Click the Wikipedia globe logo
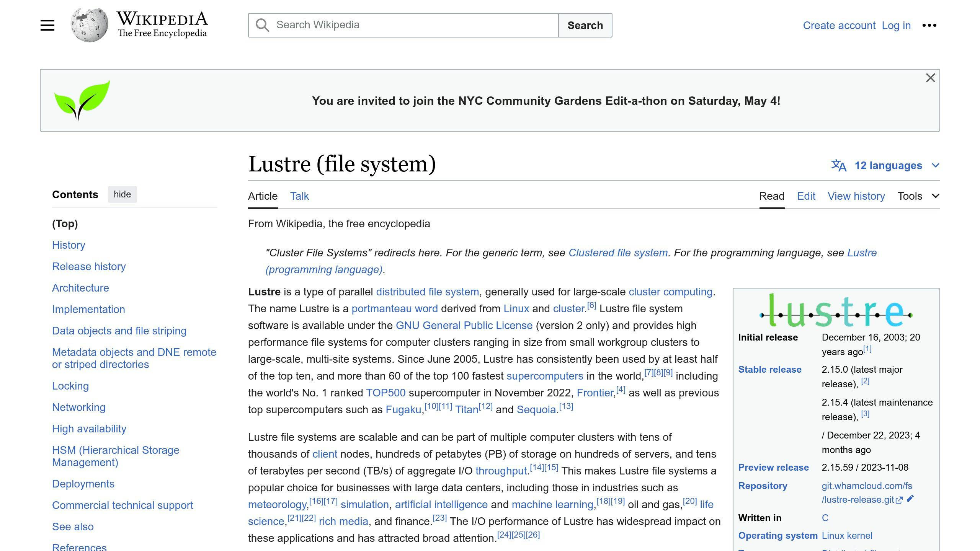Screen dimensions: 980x551 click(x=89, y=25)
